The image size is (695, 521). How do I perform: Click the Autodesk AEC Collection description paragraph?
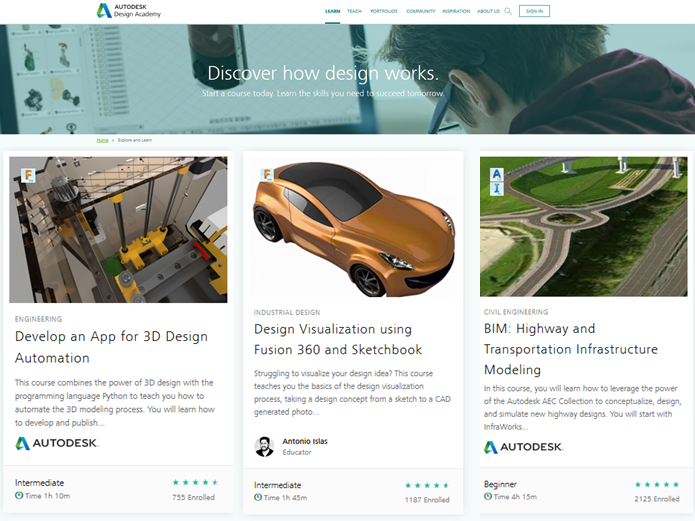pyautogui.click(x=582, y=407)
